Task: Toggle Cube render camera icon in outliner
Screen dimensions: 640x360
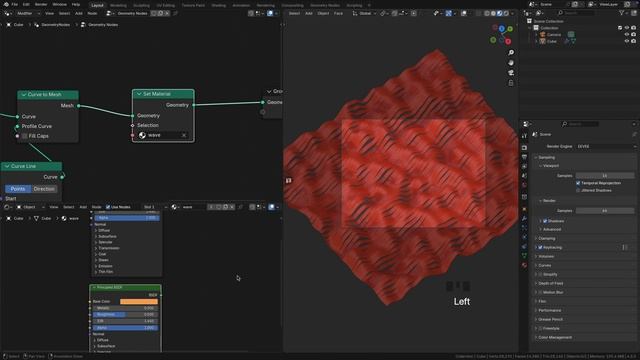Action: (633, 41)
